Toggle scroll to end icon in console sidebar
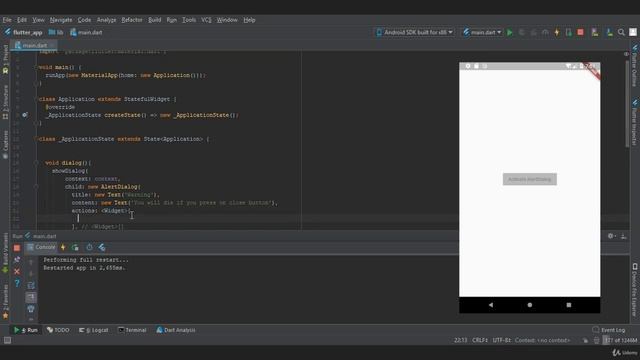640x360 pixels. [31, 297]
